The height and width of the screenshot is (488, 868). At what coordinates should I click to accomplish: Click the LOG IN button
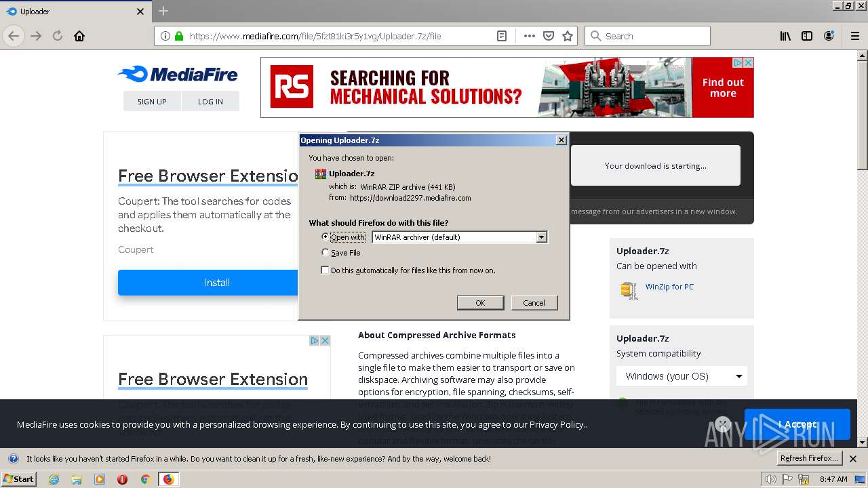pos(210,101)
